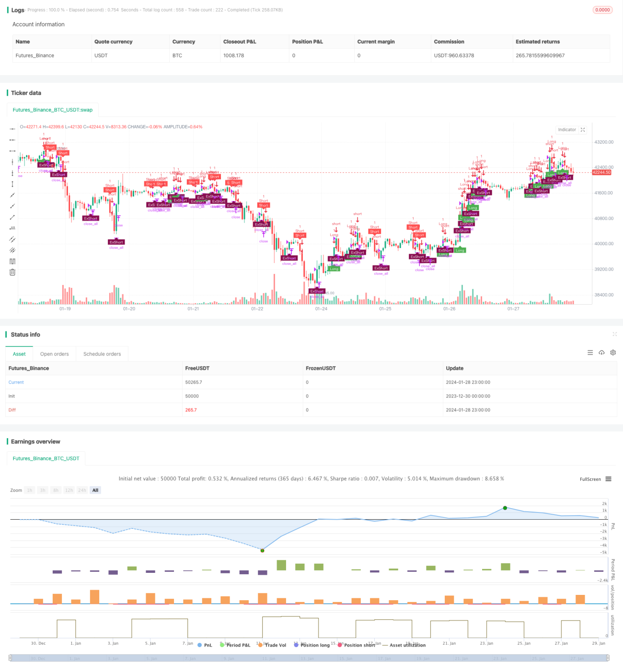Switch to the Open orders tab
The width and height of the screenshot is (623, 672).
pyautogui.click(x=54, y=354)
